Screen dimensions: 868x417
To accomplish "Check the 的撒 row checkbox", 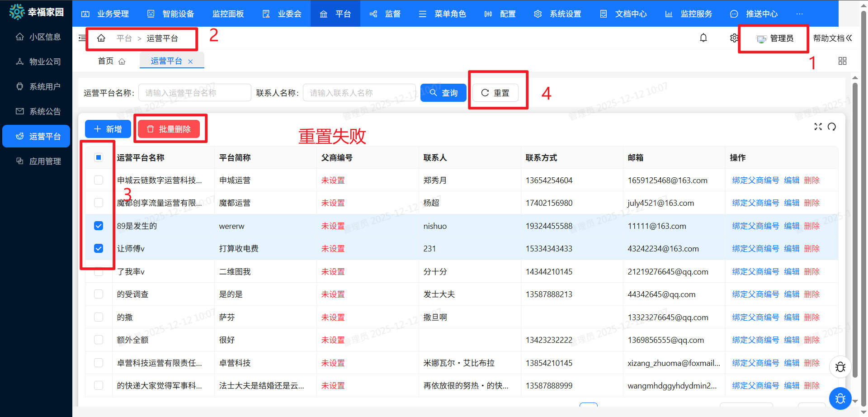I will (99, 317).
